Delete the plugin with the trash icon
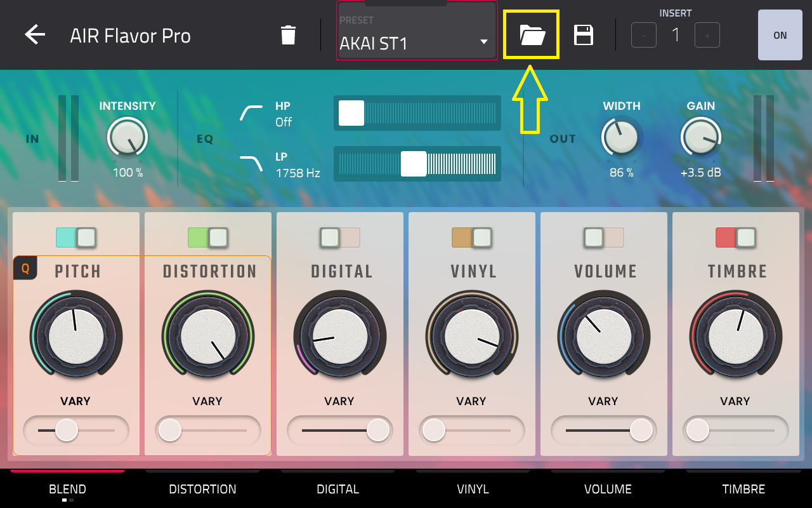Viewport: 812px width, 508px height. pyautogui.click(x=288, y=35)
